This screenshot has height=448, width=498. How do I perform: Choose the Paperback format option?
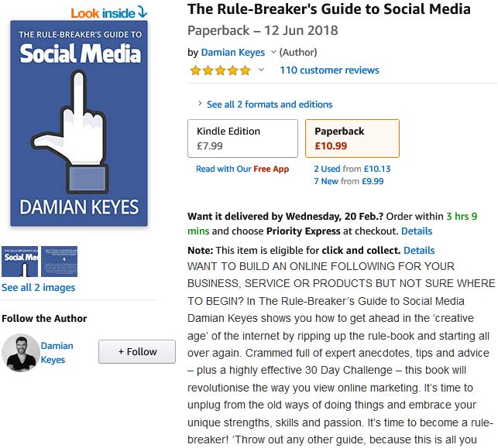pyautogui.click(x=352, y=138)
